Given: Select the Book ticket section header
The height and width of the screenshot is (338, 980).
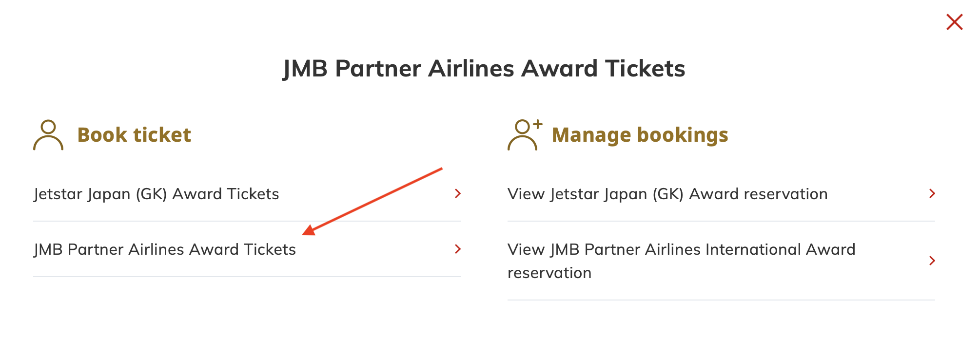Looking at the screenshot, I should [135, 135].
